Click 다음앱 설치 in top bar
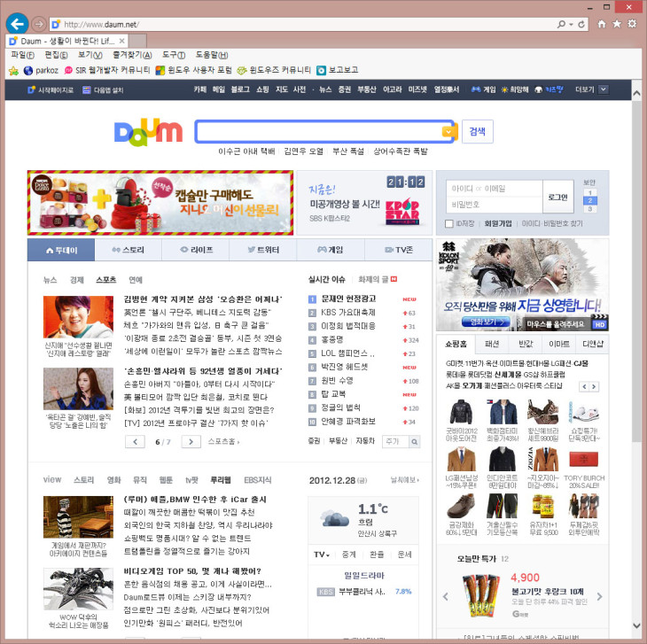Viewport: 647px width, 644px height. click(103, 89)
